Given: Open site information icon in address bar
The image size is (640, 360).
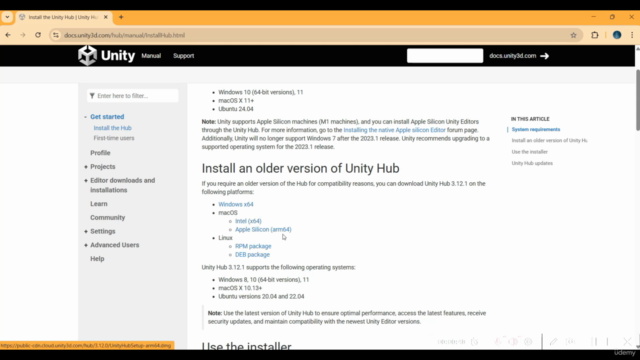Looking at the screenshot, I should pos(56,36).
